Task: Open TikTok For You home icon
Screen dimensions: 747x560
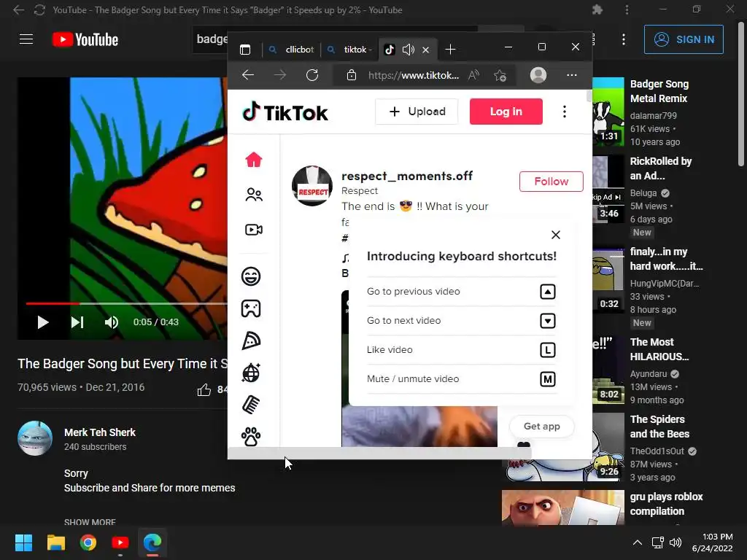Action: [x=253, y=160]
